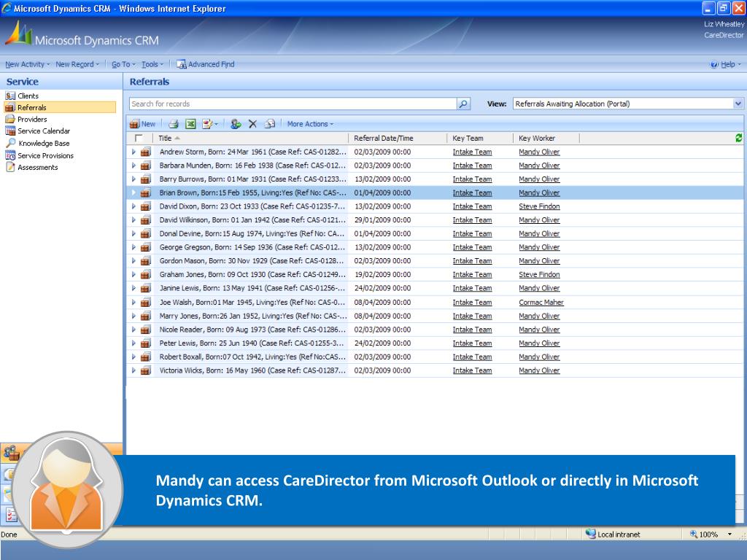The width and height of the screenshot is (747, 560).
Task: Open the Cormac Maher key worker link
Action: tap(541, 303)
